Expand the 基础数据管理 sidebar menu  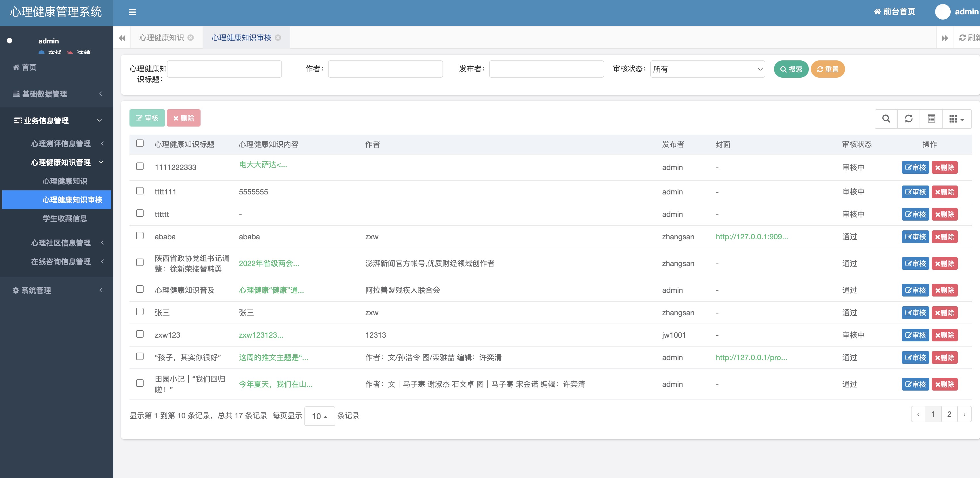[x=57, y=94]
